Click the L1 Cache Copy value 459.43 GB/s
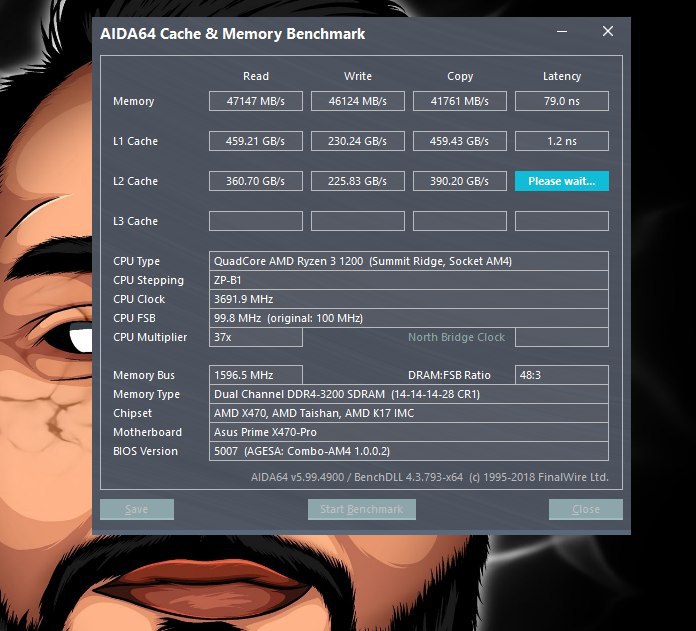 click(x=459, y=141)
